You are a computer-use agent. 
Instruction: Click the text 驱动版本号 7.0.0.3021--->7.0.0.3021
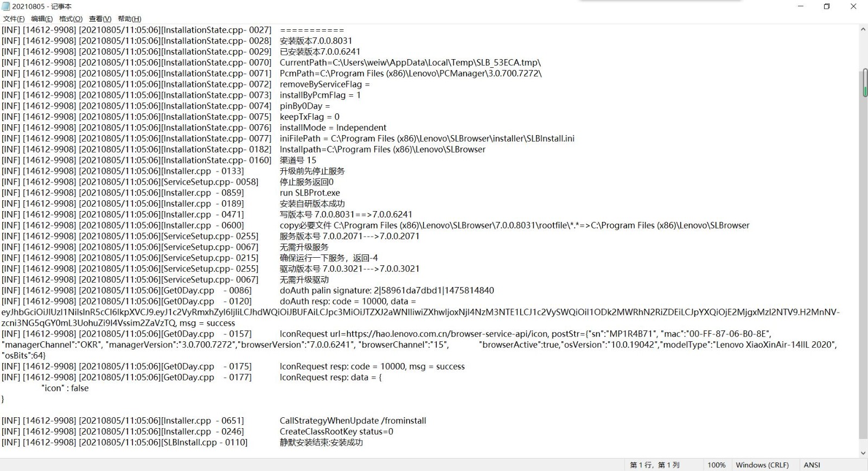(x=349, y=269)
